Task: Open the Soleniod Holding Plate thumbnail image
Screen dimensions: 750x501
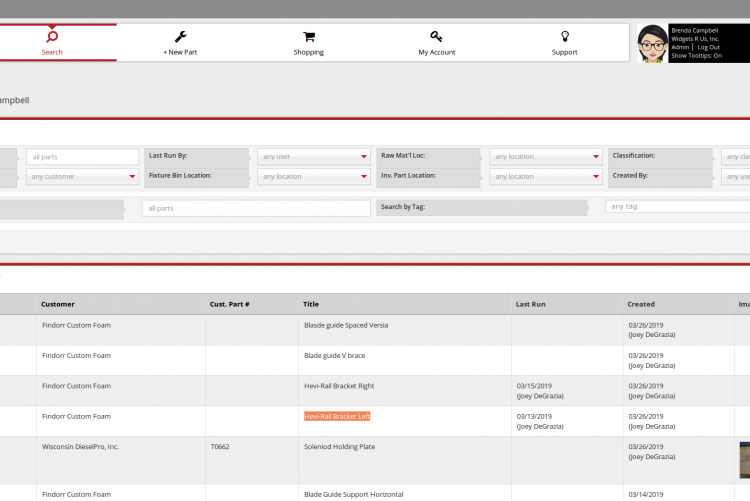Action: point(745,459)
